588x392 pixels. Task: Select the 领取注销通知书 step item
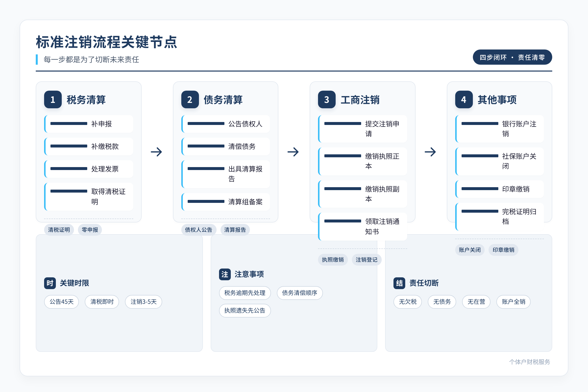(x=363, y=226)
